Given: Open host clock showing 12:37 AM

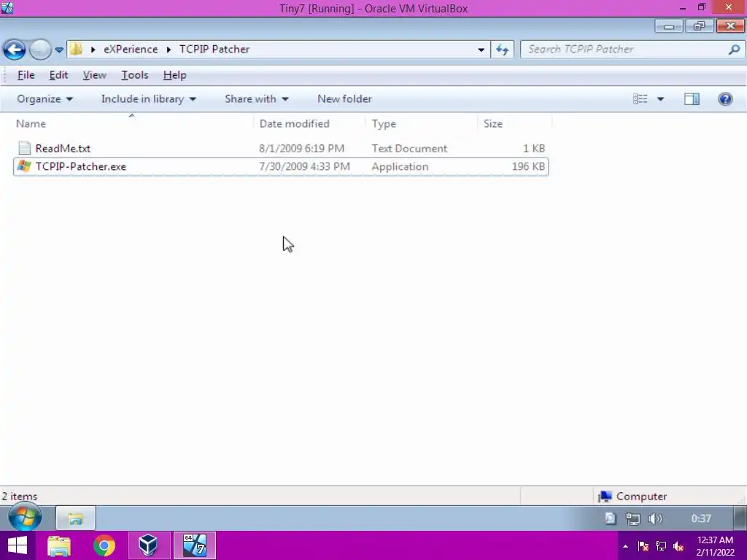Looking at the screenshot, I should pos(715,546).
